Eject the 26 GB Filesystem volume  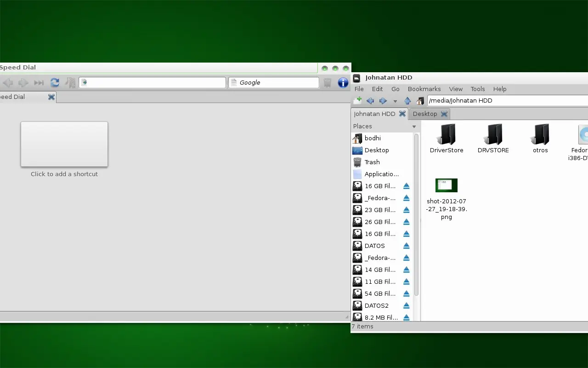tap(406, 222)
